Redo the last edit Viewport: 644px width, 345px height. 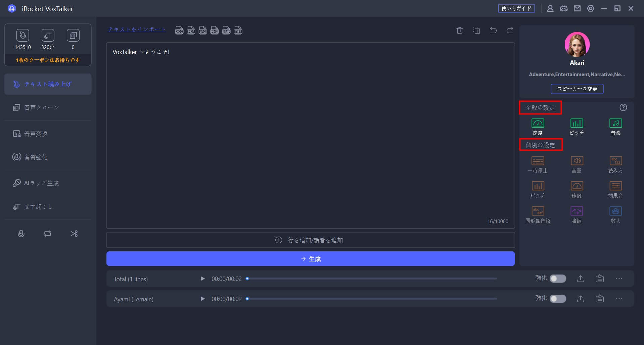tap(510, 31)
